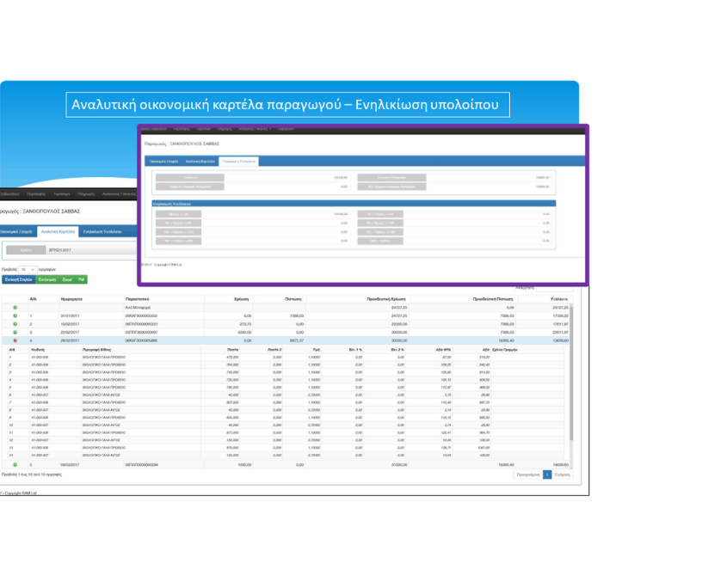Click producer name ΞΑΝΘΟΠΟΥΛΟΣ ΣΑΒΒΑΣ in purple-framed window
The height and width of the screenshot is (588, 727).
point(194,144)
